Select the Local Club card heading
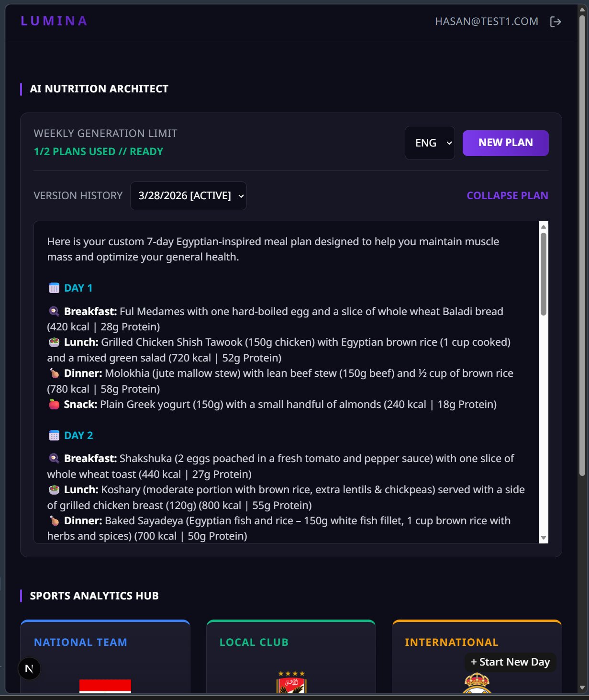This screenshot has width=589, height=700. 254,643
